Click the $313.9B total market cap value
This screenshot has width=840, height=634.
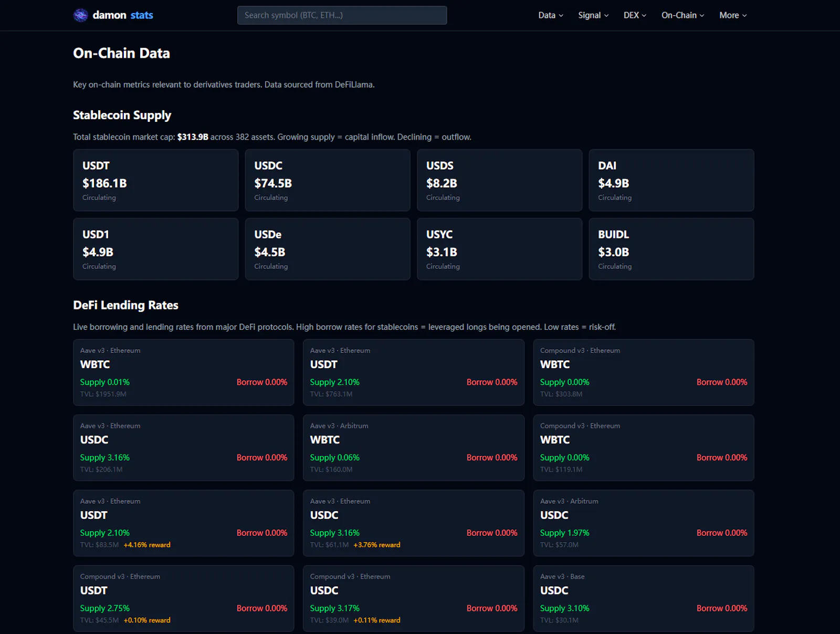coord(193,137)
